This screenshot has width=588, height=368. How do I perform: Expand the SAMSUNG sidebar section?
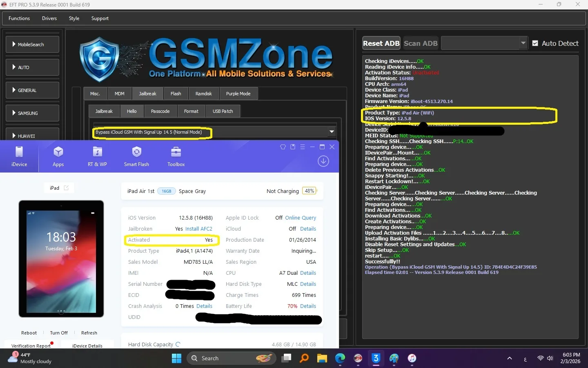(x=33, y=113)
